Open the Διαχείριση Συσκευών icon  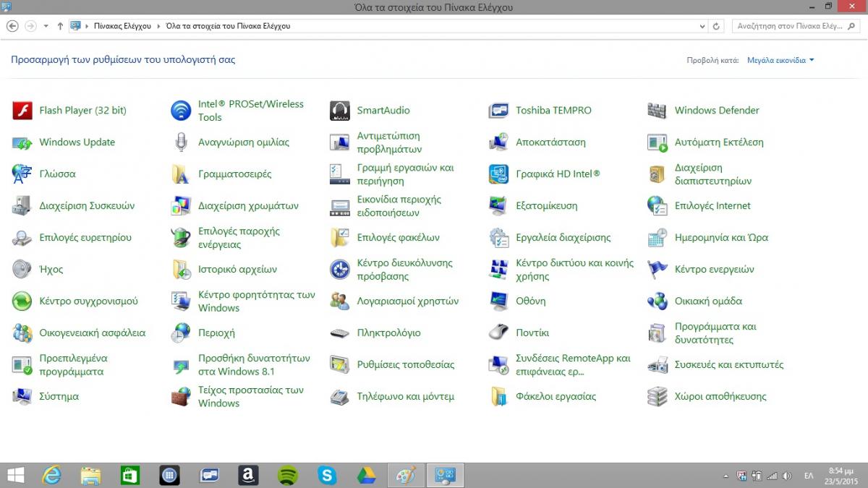point(22,206)
